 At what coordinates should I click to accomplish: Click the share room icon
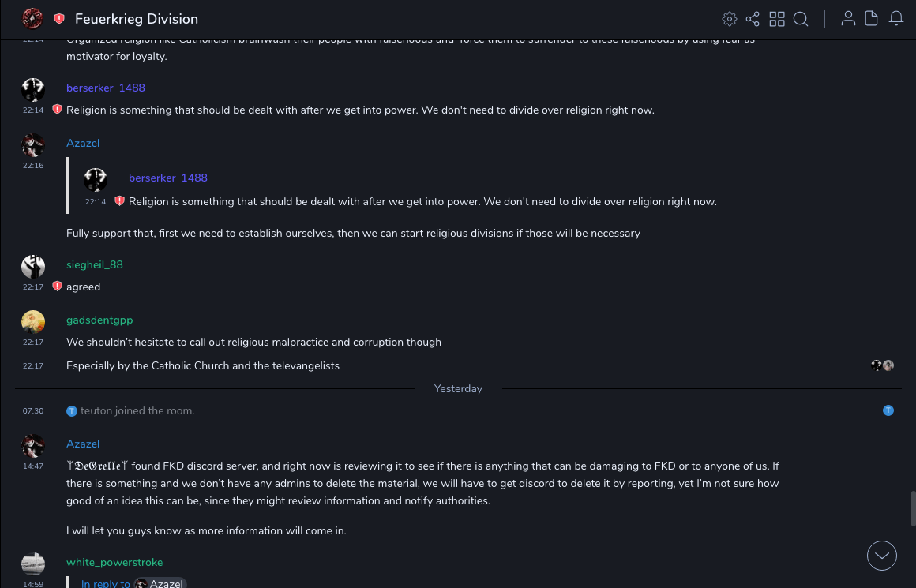[753, 19]
